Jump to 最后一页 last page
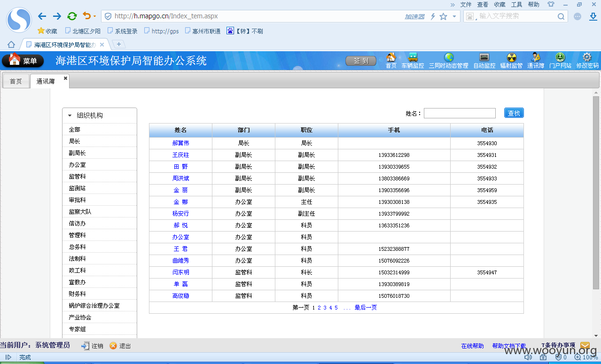 366,308
